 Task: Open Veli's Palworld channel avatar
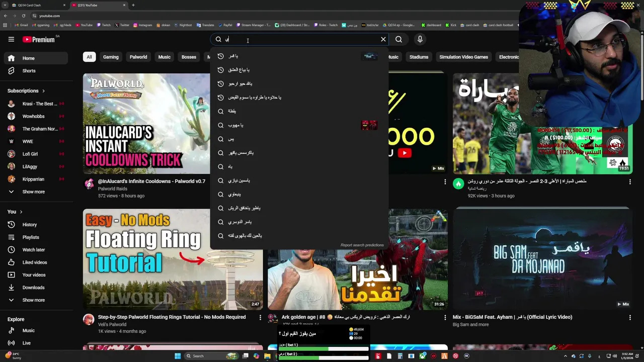click(x=89, y=320)
